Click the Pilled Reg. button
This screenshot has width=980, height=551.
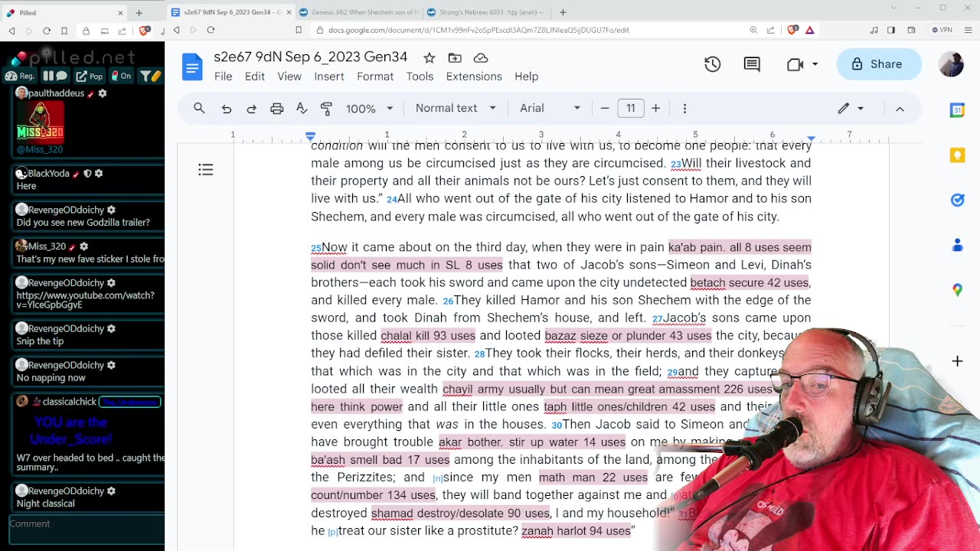point(20,76)
